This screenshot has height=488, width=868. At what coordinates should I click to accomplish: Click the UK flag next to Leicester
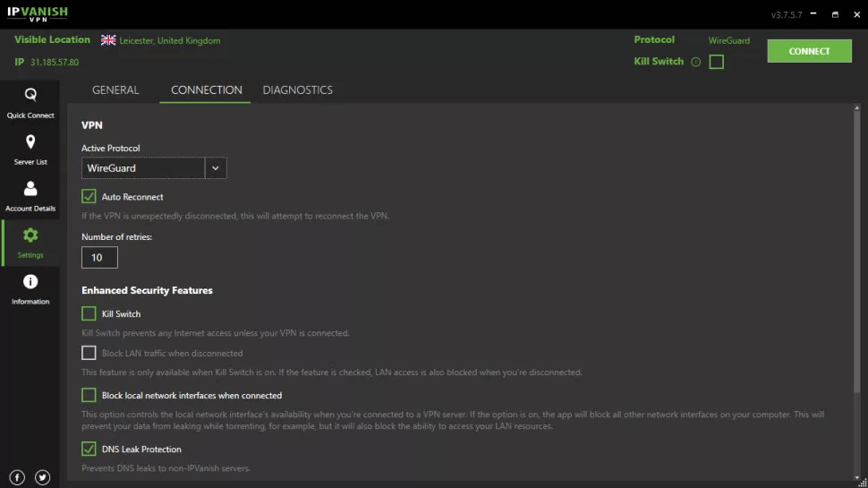click(x=108, y=40)
